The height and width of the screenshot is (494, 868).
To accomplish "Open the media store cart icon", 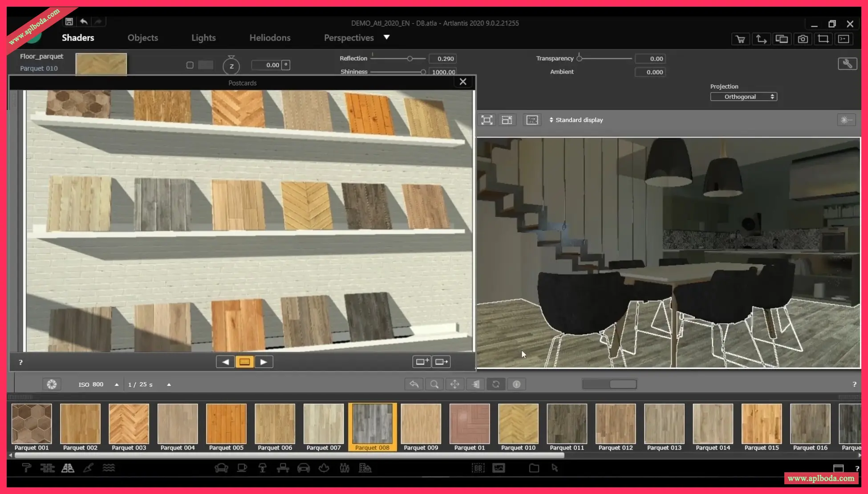I will 740,39.
